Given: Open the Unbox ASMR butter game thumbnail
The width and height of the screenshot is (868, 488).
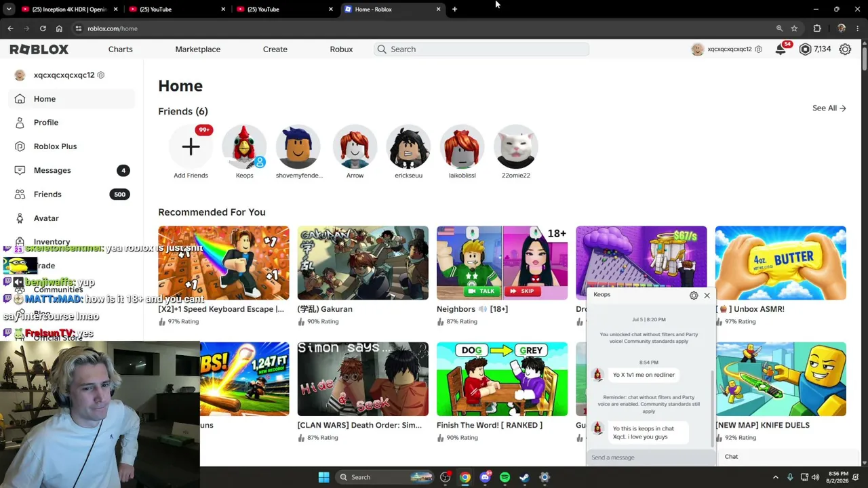Looking at the screenshot, I should click(781, 263).
